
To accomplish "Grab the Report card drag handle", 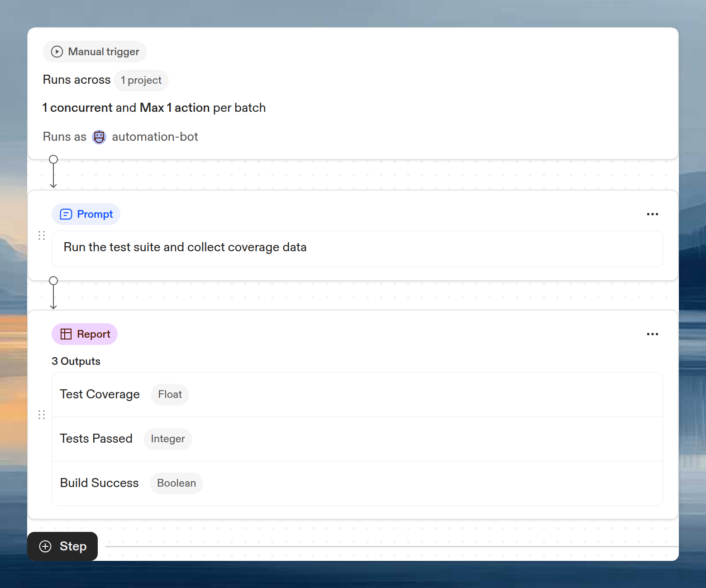I will click(x=42, y=415).
